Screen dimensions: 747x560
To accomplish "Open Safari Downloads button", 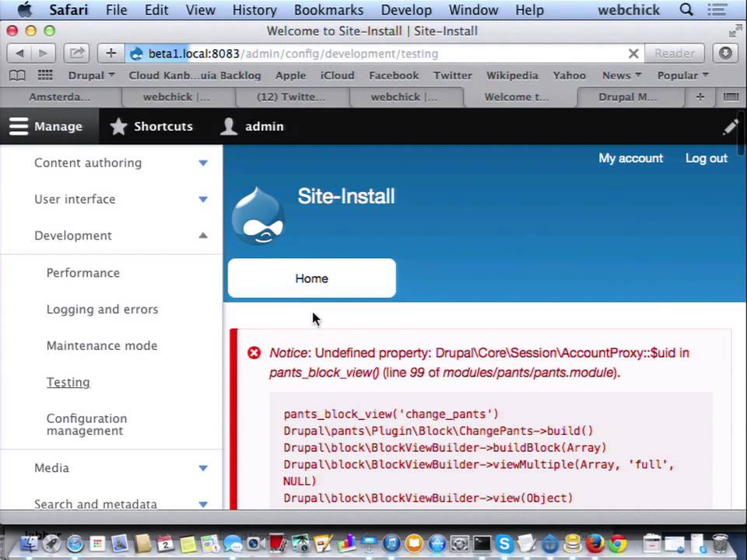I will [725, 54].
